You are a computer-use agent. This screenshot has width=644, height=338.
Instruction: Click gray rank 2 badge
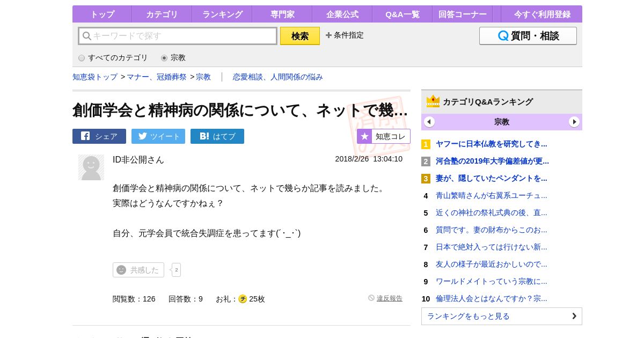[x=426, y=161]
